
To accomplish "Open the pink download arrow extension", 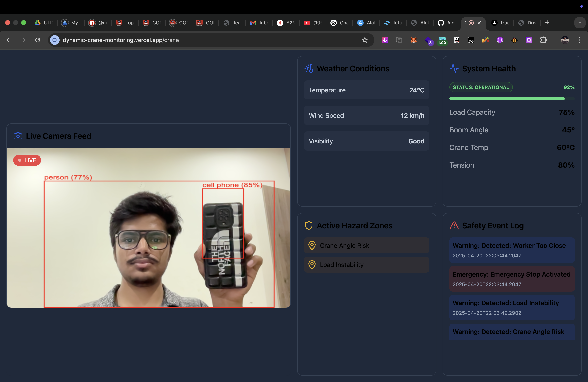I will click(385, 40).
